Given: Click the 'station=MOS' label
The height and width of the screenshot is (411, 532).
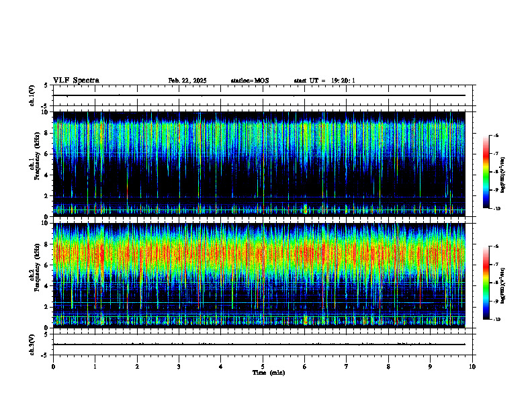Looking at the screenshot, I should [x=250, y=81].
